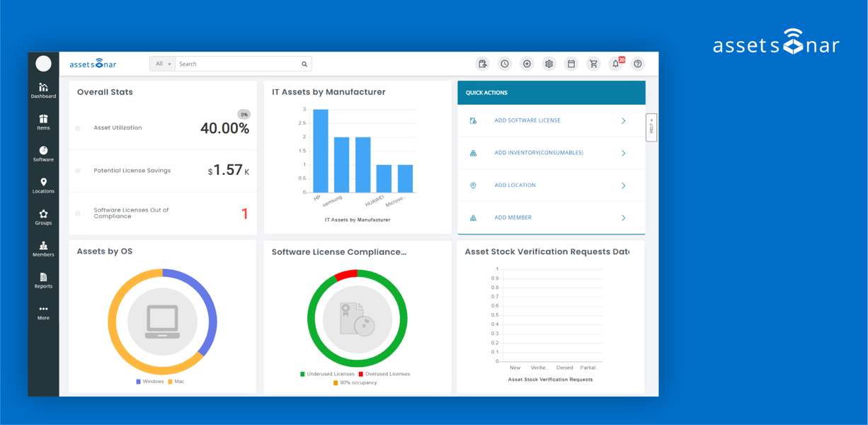Open the Reports sidebar menu item
Viewport: 868px width, 425px height.
click(x=43, y=280)
